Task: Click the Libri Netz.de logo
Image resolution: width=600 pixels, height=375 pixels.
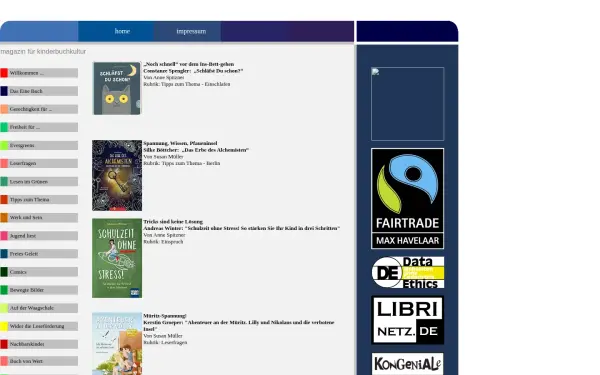Action: click(x=408, y=320)
